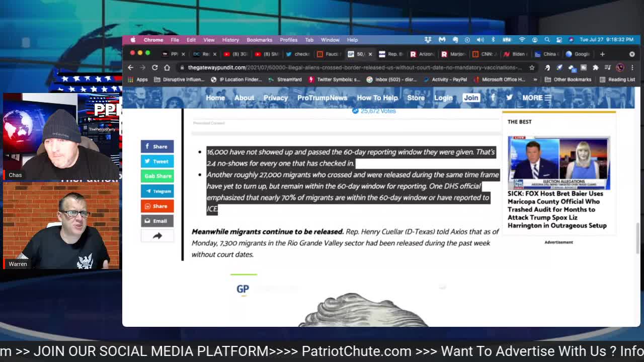Switch to the Biden tab
The height and width of the screenshot is (362, 644).
(515, 54)
